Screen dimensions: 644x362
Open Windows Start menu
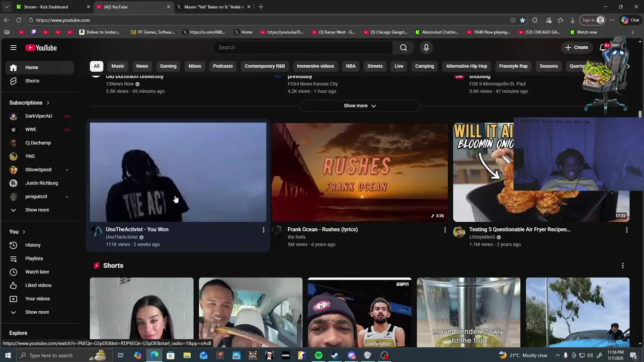coord(8,355)
